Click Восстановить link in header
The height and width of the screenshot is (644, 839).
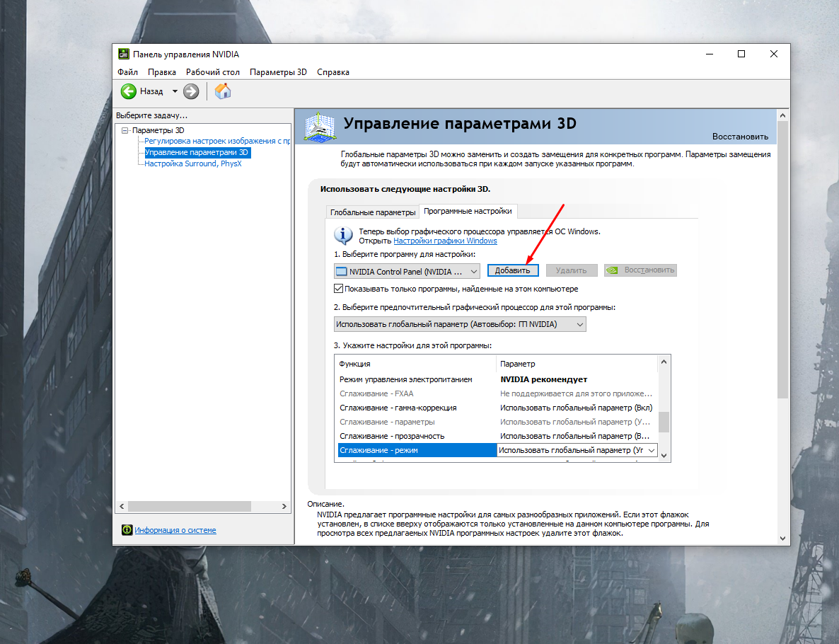pos(740,137)
